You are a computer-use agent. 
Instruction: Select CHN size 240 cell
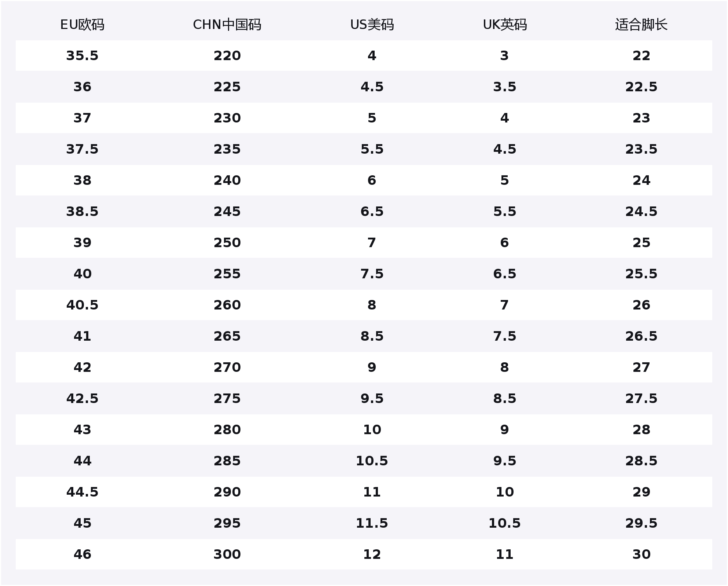[x=227, y=180]
